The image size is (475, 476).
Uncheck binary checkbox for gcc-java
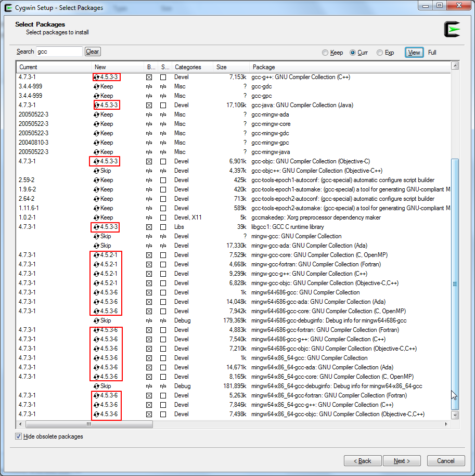click(x=149, y=105)
